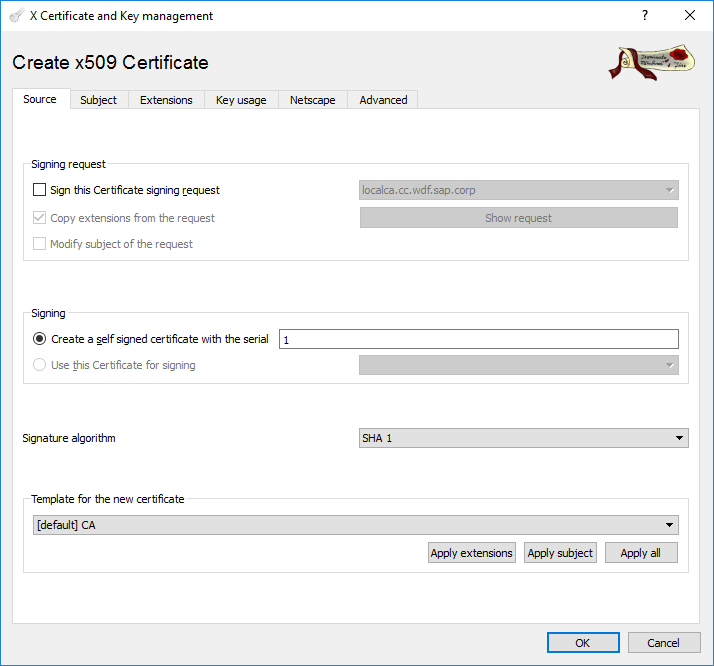Switch to the Subject tab

pyautogui.click(x=98, y=100)
